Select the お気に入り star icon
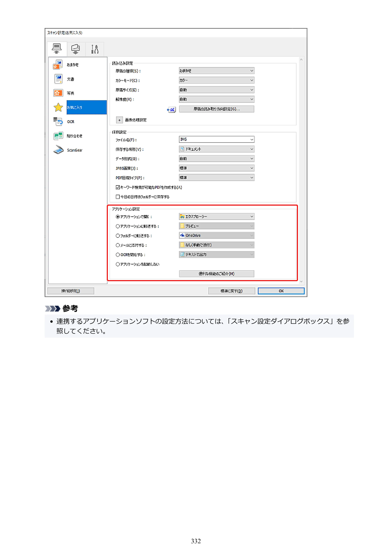This screenshot has height=555, width=392. pos(58,107)
